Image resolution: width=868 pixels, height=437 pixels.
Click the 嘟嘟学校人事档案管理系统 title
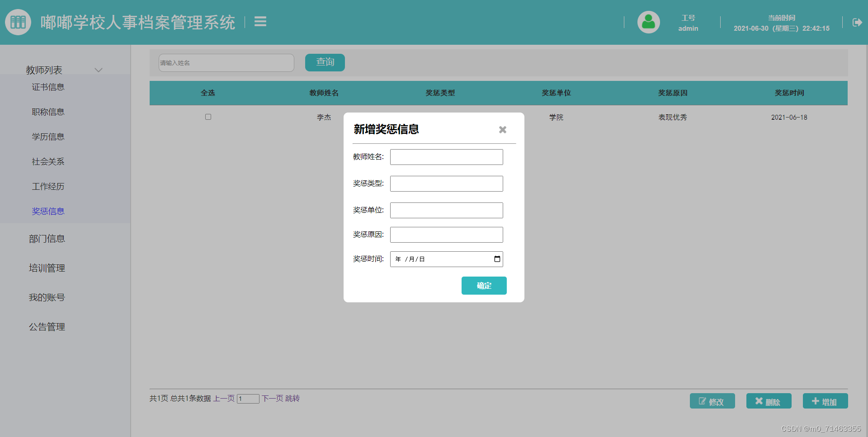tap(138, 22)
